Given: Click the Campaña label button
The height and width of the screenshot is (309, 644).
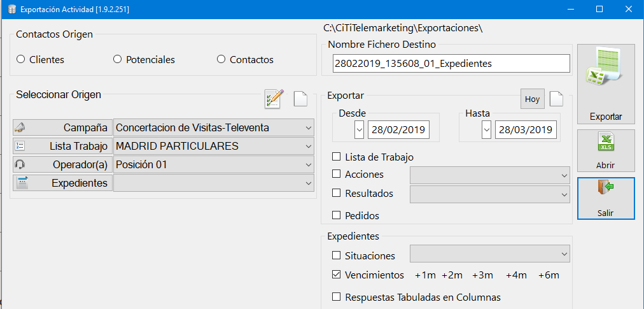Looking at the screenshot, I should pyautogui.click(x=62, y=127).
